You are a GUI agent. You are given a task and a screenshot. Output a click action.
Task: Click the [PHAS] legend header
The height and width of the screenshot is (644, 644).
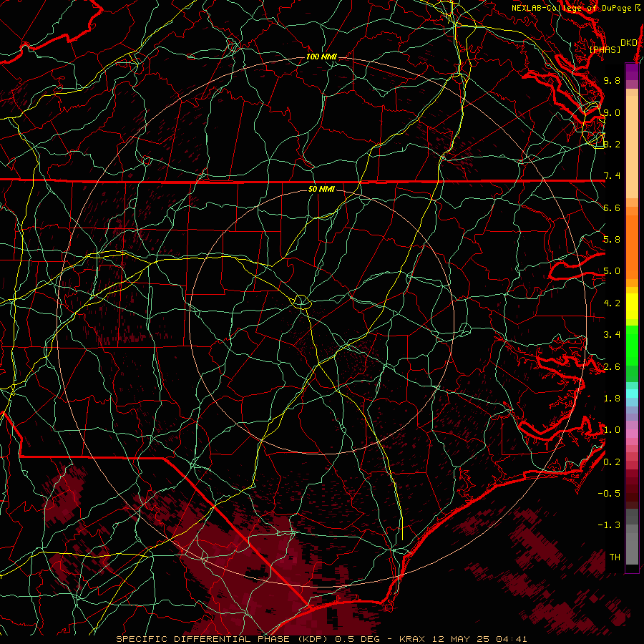click(605, 49)
